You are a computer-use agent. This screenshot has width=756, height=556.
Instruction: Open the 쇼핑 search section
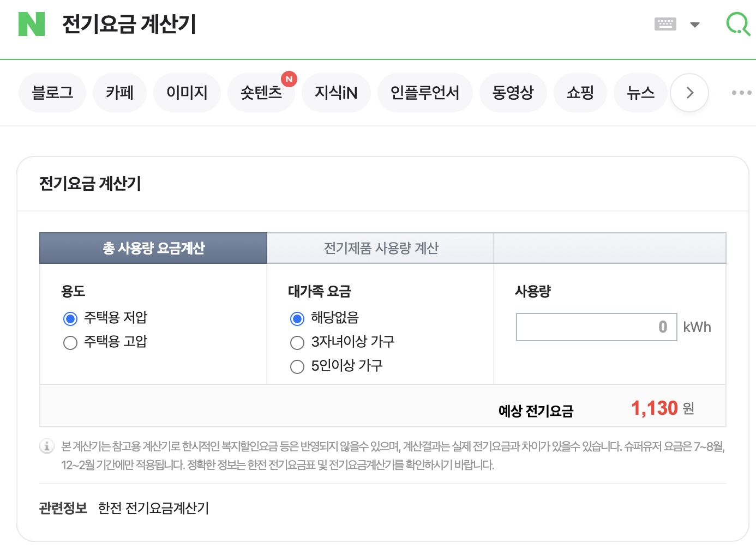pyautogui.click(x=580, y=93)
